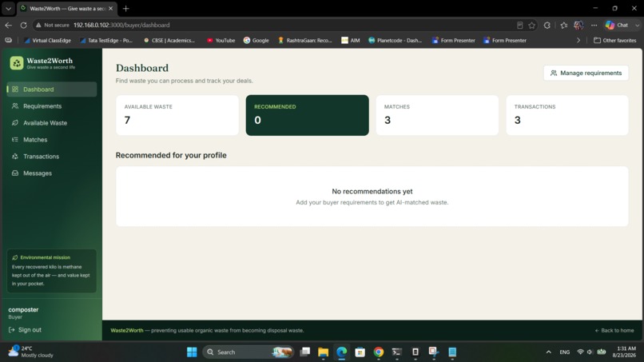The height and width of the screenshot is (362, 644).
Task: Click the Available Waste leaf icon
Action: pos(15,123)
